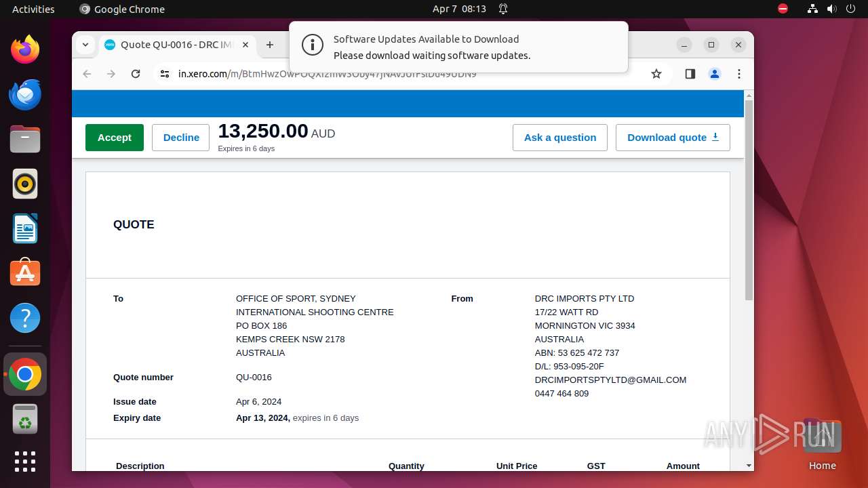868x488 pixels.
Task: Click OFFICE OF SPORT, SYDNEY recipient line
Action: [x=296, y=299]
